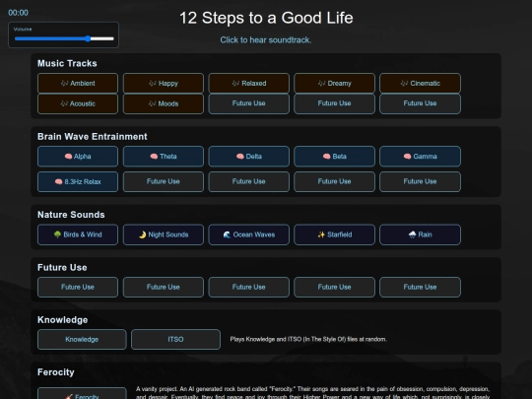Click Future Use button below Theta
The width and height of the screenshot is (532, 399).
click(164, 182)
